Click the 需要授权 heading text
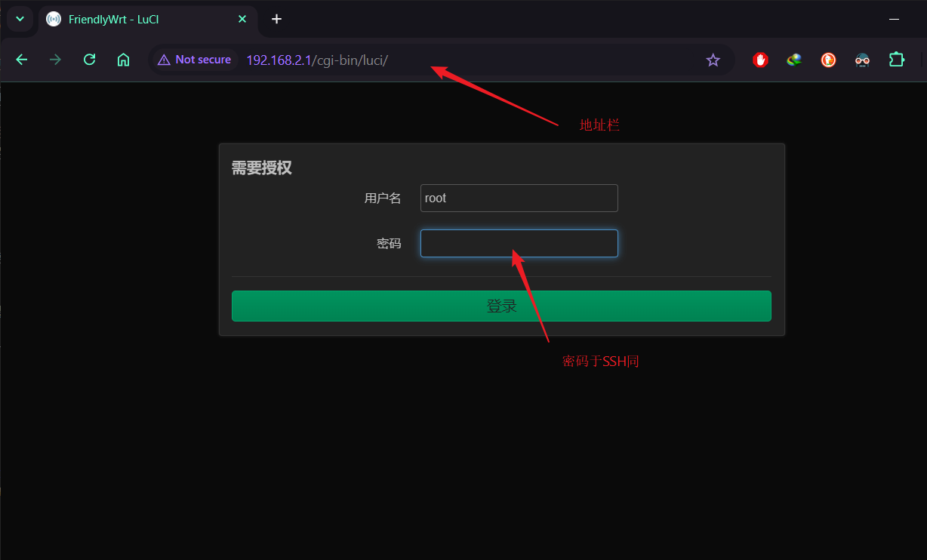The width and height of the screenshot is (927, 560). point(261,168)
